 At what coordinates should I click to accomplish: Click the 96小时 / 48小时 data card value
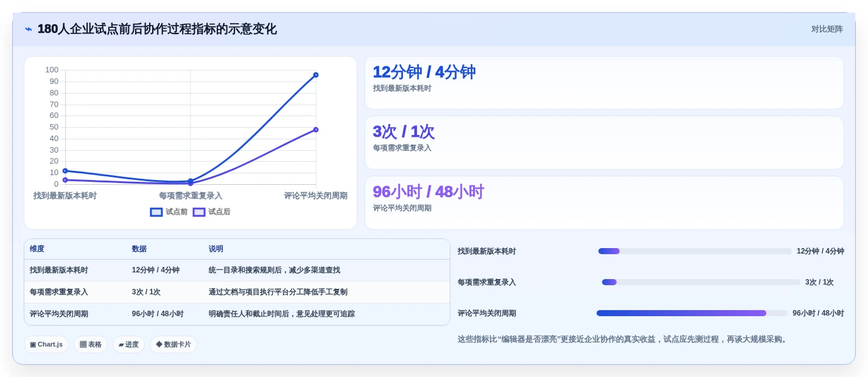(429, 192)
